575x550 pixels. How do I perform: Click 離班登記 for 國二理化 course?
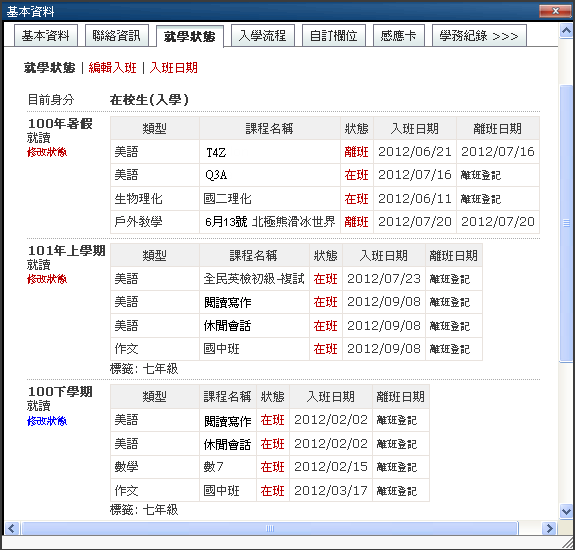[x=480, y=199]
